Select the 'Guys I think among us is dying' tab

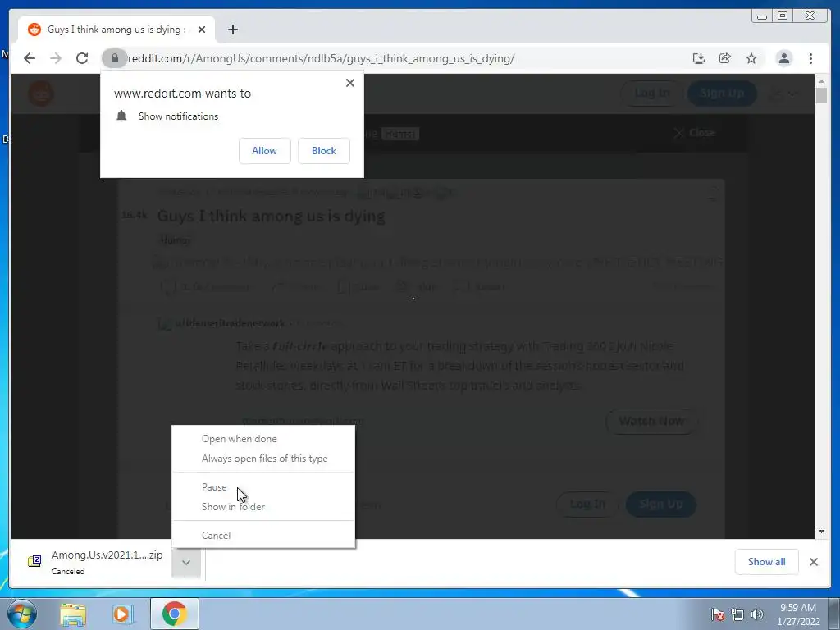116,30
